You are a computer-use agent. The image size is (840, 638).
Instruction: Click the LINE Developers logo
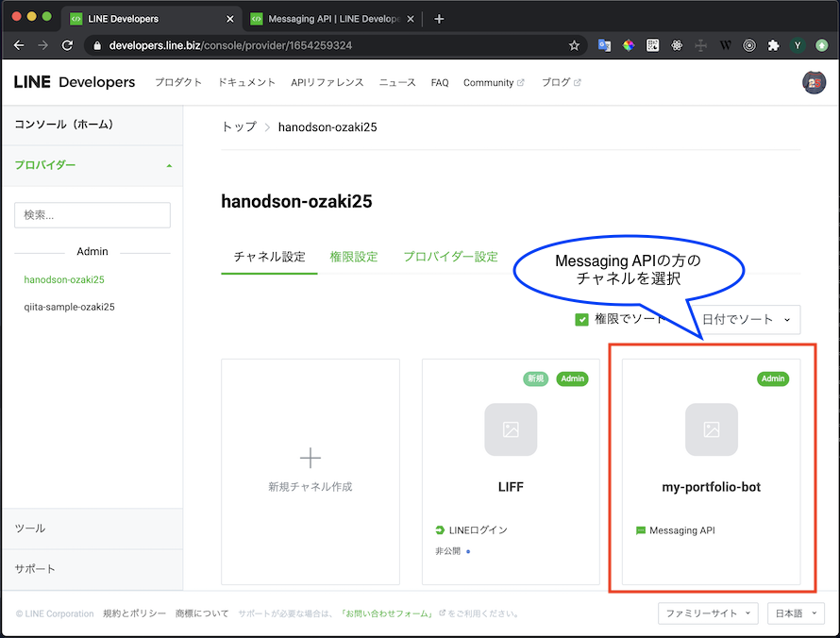(x=75, y=82)
